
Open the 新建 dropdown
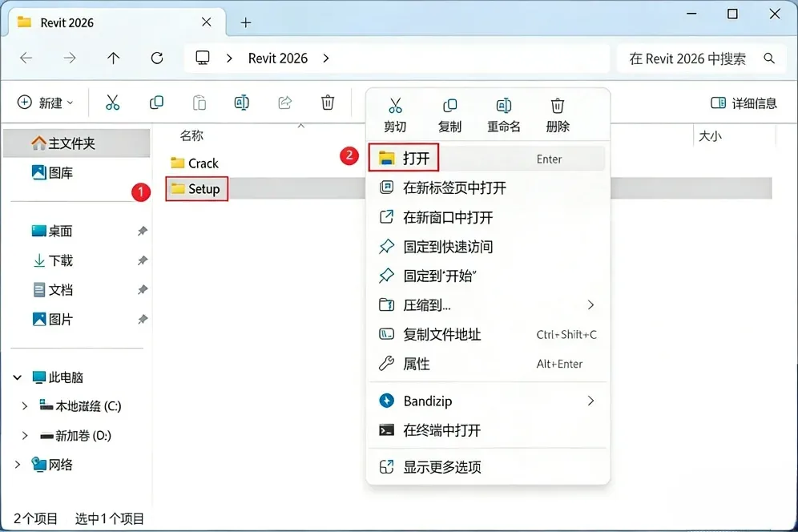point(46,103)
